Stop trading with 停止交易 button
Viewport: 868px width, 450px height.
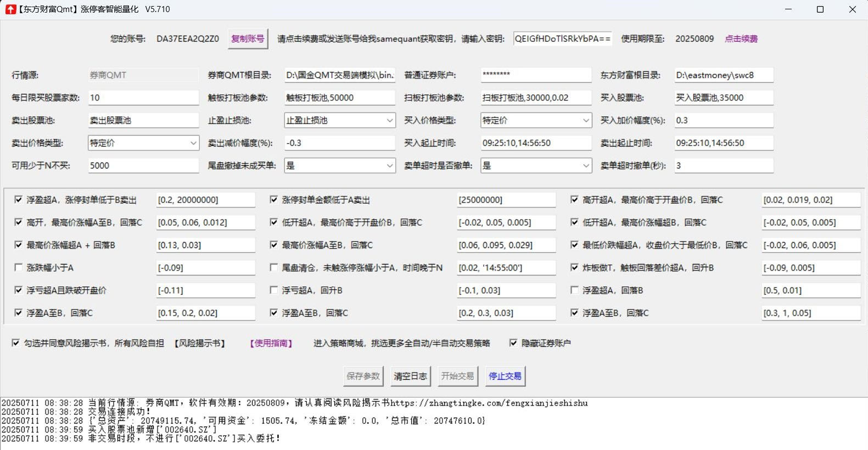505,376
